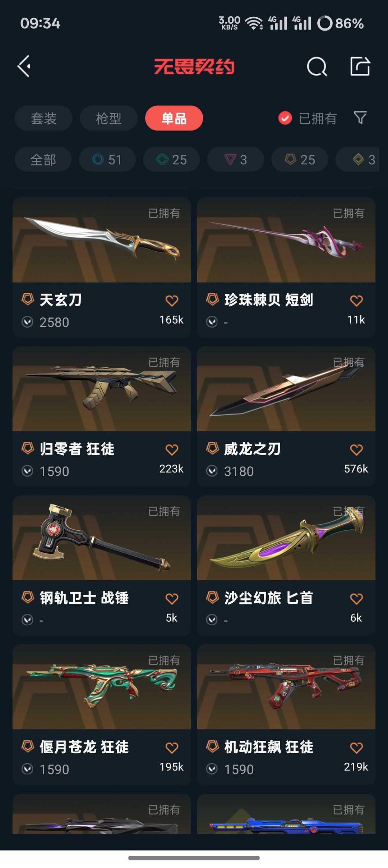Tap heart icon on 威龙之刃
Viewport: 388px width, 868px height.
click(x=356, y=449)
